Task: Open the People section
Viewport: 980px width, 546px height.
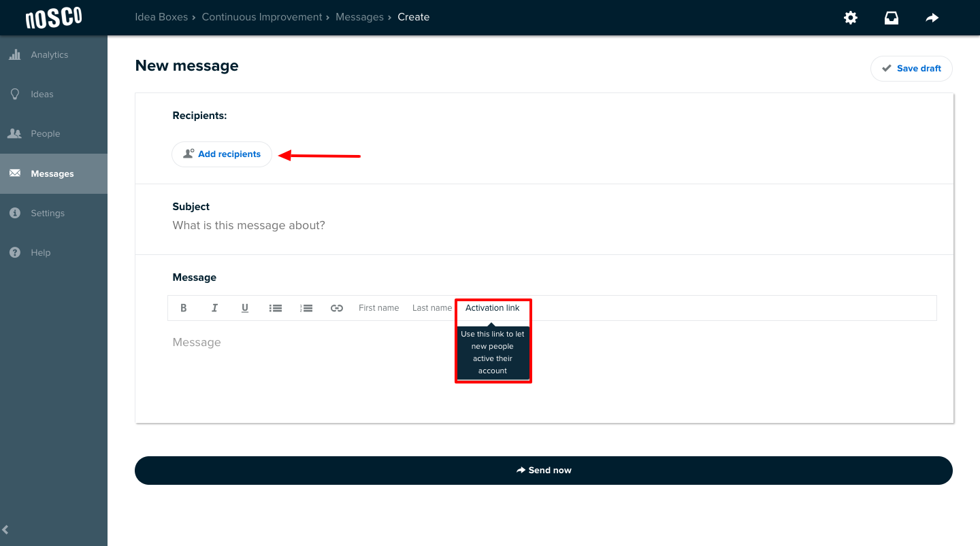Action: [54, 134]
